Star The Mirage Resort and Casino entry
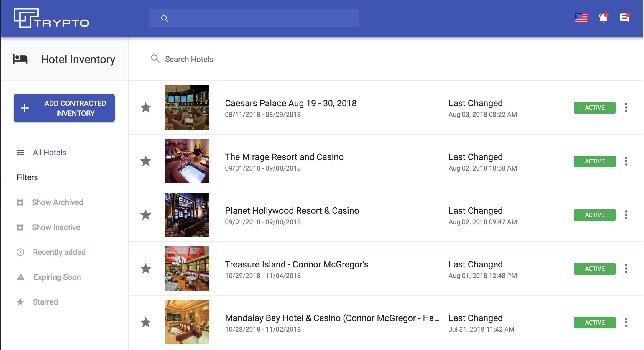Image resolution: width=644 pixels, height=350 pixels. pos(146,161)
